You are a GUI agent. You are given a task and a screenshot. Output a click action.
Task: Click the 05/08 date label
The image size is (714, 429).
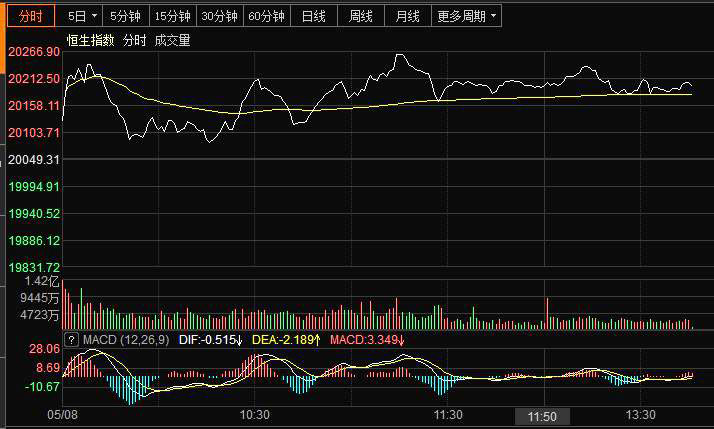63,415
